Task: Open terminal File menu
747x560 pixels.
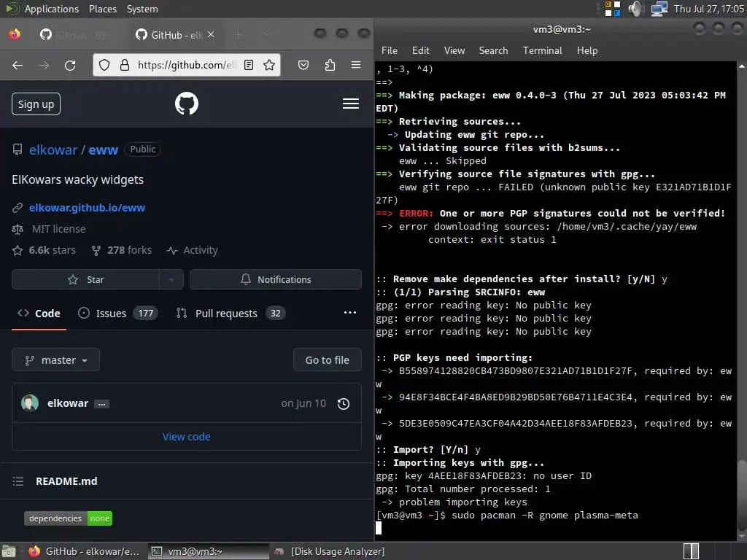Action: tap(390, 50)
